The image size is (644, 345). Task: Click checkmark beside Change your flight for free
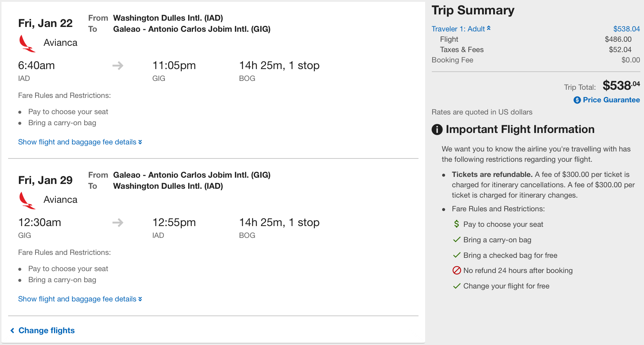[457, 286]
